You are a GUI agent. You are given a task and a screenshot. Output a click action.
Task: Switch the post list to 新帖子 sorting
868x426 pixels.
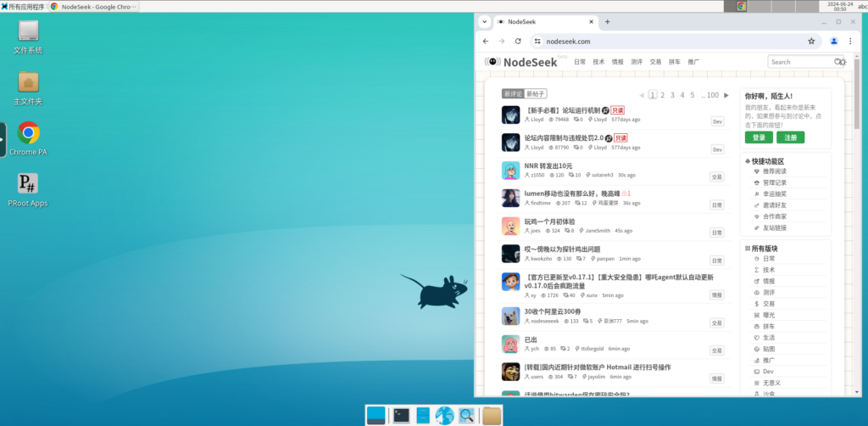(536, 94)
